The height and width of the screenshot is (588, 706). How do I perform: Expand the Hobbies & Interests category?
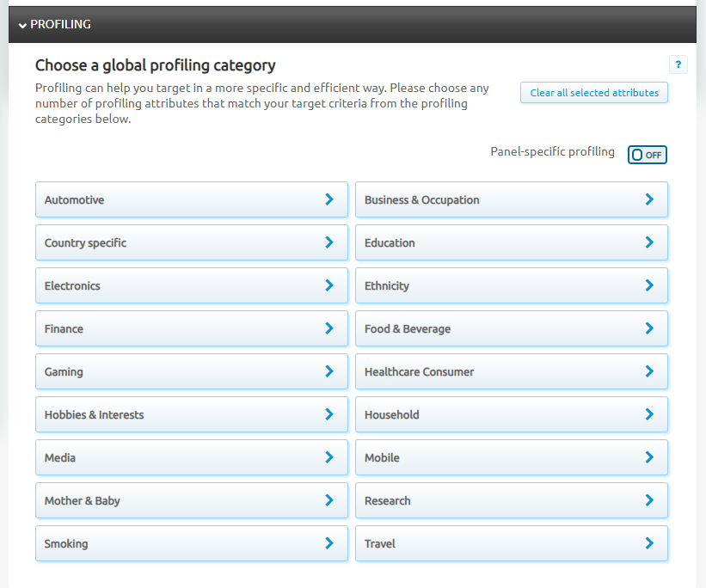tap(191, 414)
